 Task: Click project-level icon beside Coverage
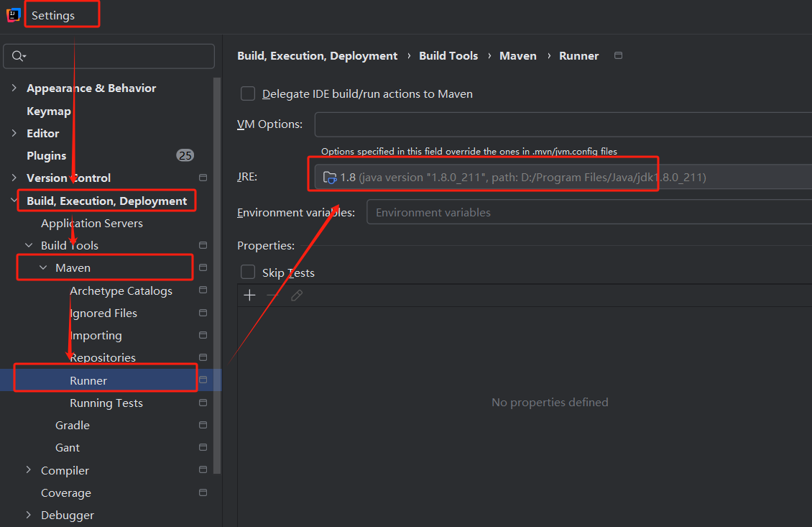click(203, 492)
